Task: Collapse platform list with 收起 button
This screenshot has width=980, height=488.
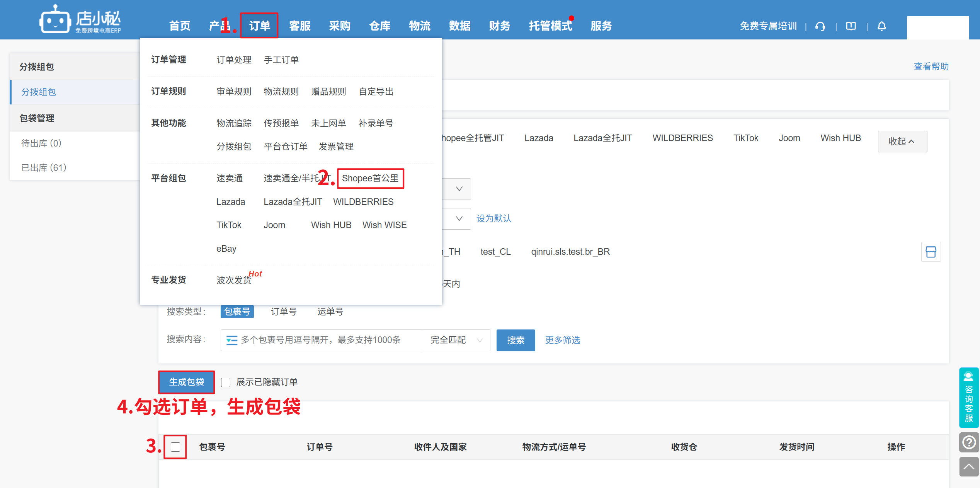Action: pos(902,142)
